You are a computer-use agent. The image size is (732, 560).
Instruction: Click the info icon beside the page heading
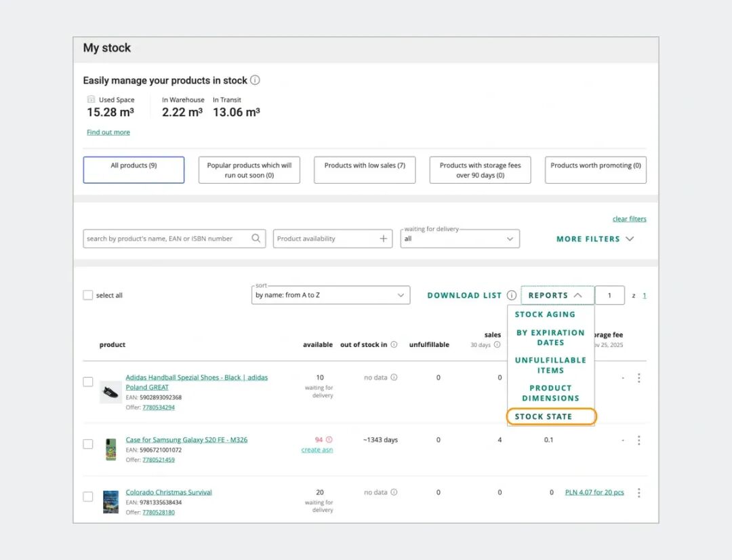coord(255,80)
